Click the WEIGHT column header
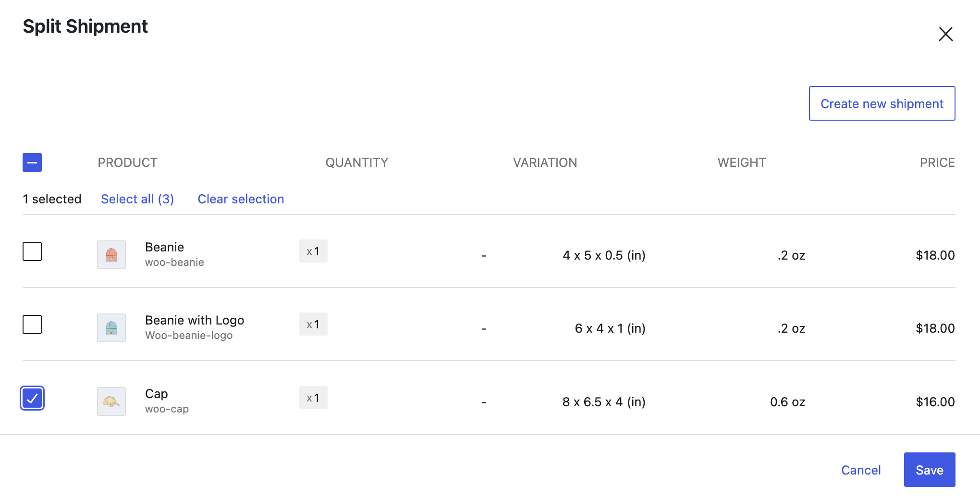The width and height of the screenshot is (980, 500). point(741,162)
